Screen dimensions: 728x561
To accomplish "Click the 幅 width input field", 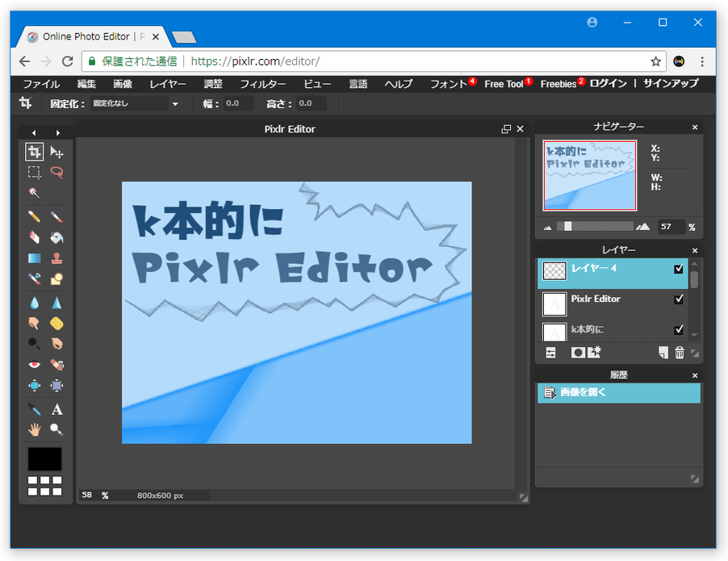I will click(x=238, y=103).
